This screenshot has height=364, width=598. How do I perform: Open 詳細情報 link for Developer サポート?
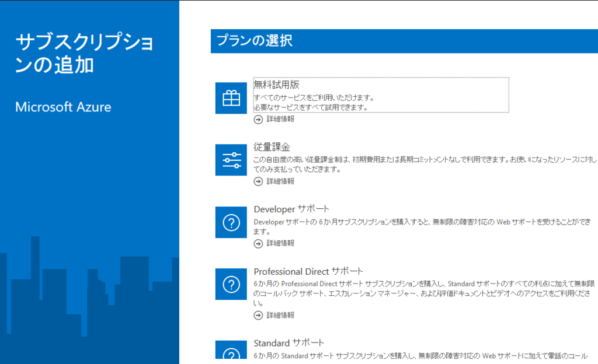(x=280, y=243)
